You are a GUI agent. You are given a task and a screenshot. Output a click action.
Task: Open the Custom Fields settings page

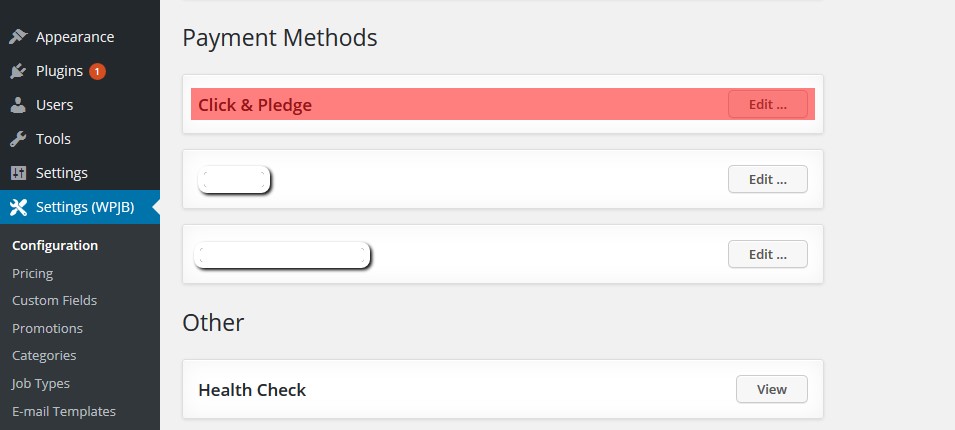coord(54,300)
